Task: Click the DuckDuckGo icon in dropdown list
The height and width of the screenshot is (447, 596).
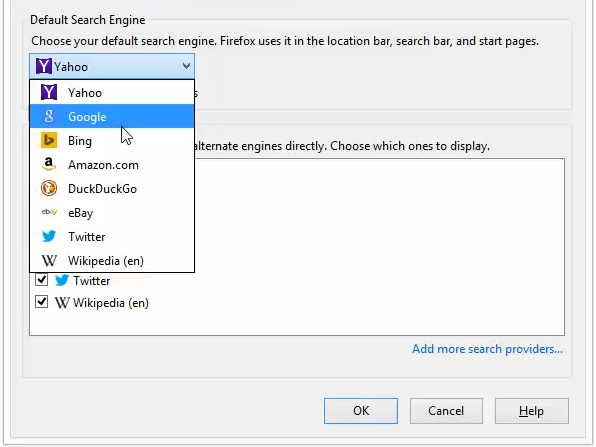Action: pyautogui.click(x=49, y=188)
